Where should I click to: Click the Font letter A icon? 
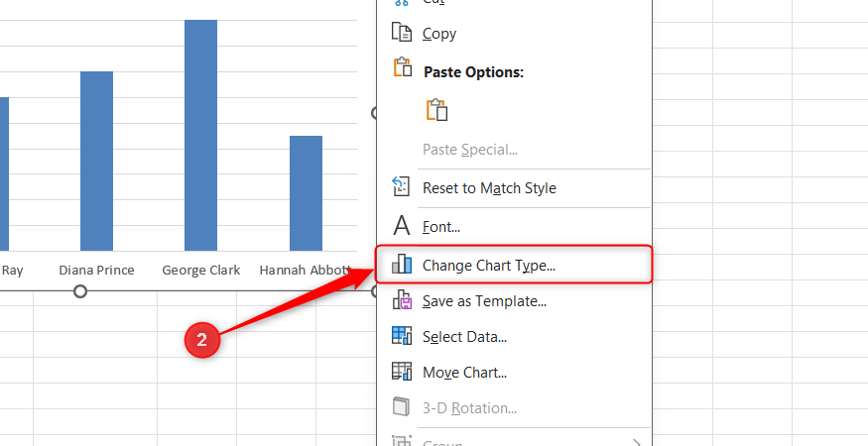point(402,226)
